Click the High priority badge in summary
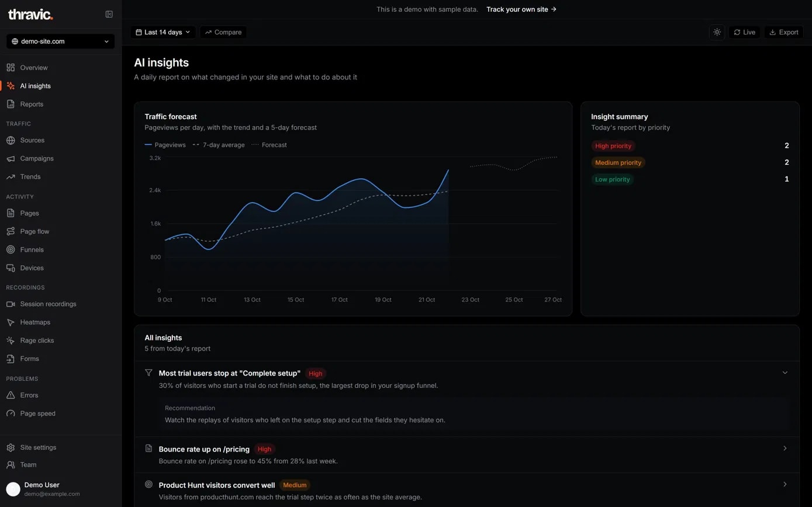 click(613, 146)
